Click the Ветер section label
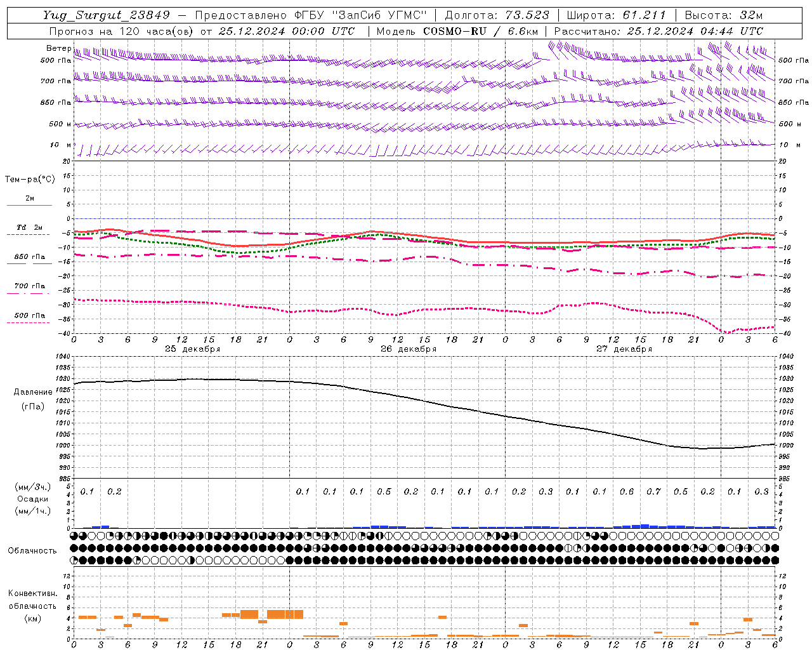812x650 pixels. tap(59, 48)
